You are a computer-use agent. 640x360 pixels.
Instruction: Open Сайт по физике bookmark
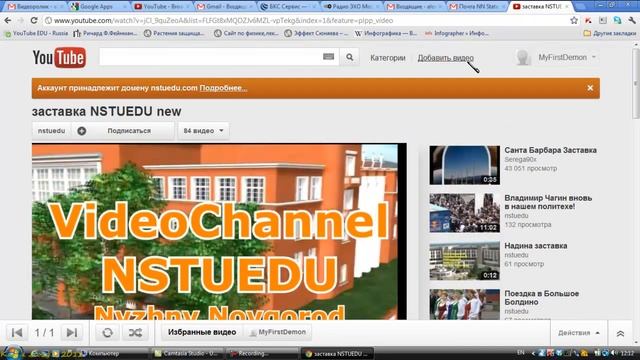246,33
